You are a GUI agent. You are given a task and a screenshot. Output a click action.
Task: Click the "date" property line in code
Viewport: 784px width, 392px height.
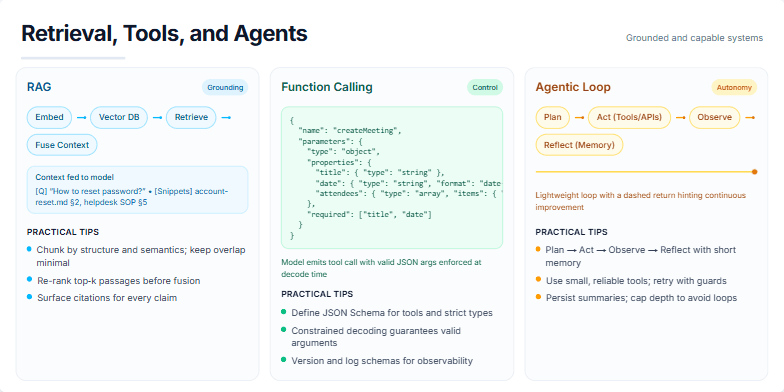coord(408,183)
